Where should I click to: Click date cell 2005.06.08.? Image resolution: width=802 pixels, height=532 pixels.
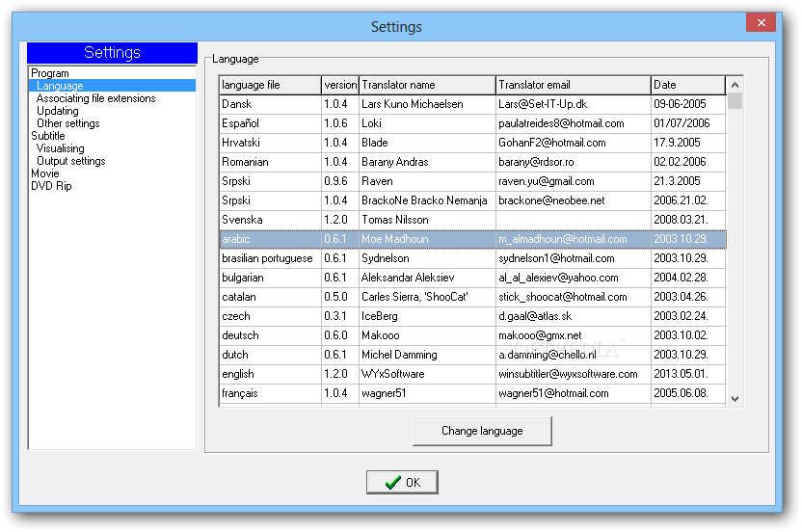(681, 393)
